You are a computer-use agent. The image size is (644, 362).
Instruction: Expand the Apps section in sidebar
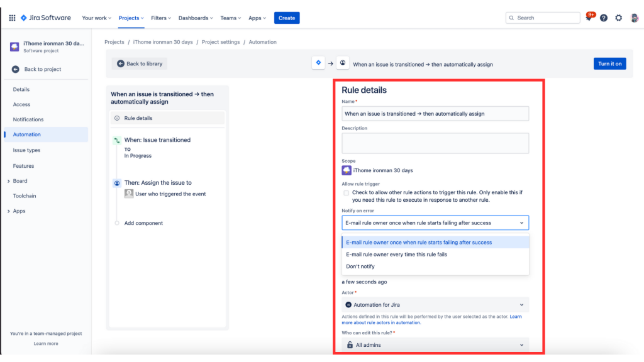pos(9,211)
